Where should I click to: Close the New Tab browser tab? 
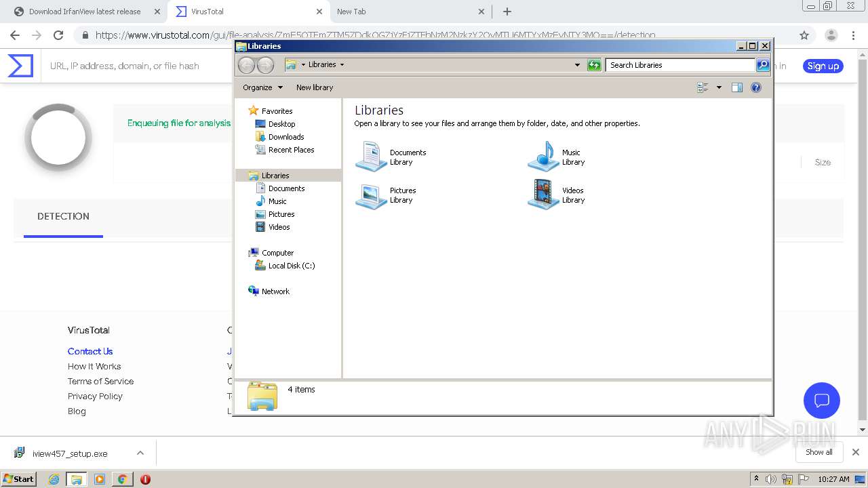coord(481,12)
